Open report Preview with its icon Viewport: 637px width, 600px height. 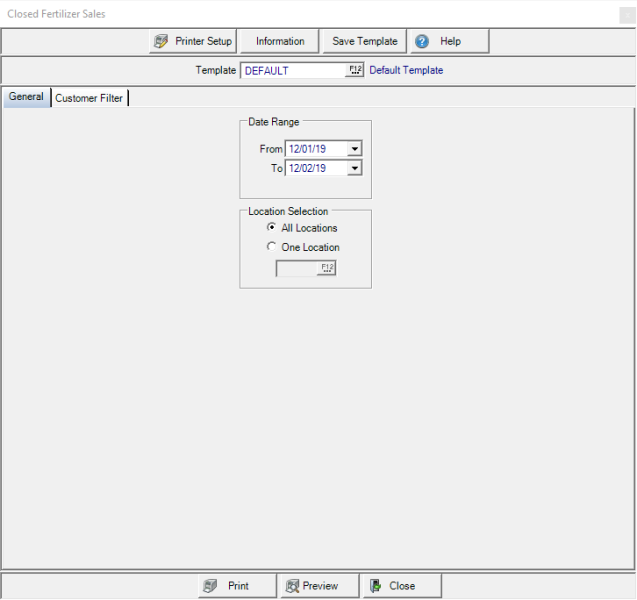click(x=291, y=586)
